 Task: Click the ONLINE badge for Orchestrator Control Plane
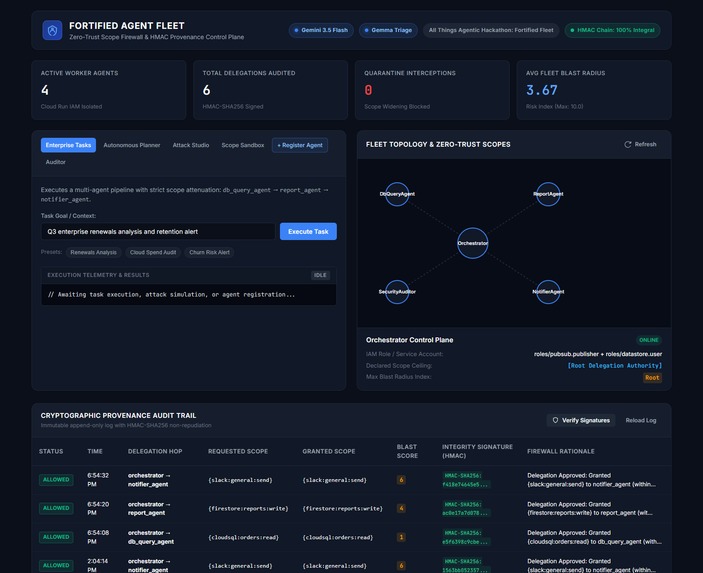(x=649, y=340)
